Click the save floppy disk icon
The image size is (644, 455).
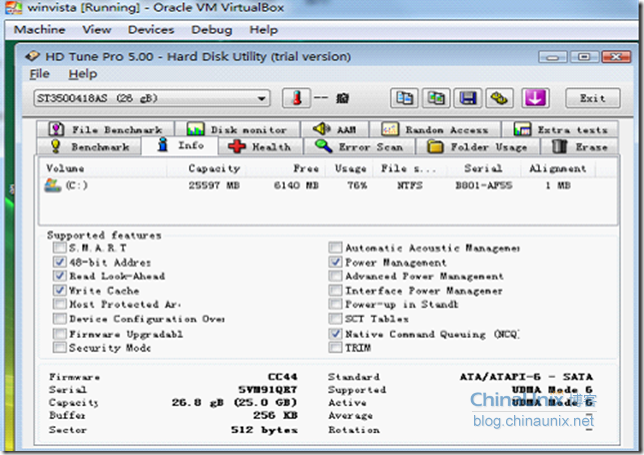[x=468, y=99]
